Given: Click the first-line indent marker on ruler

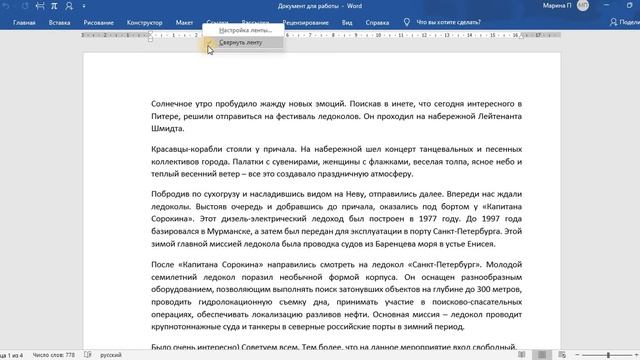Looking at the screenshot, I should coord(150,33).
